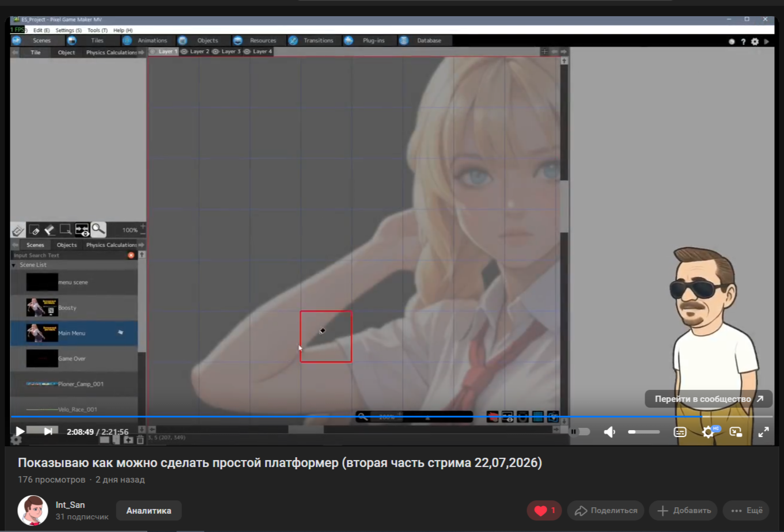Click the Аналитика button
Screen dimensions: 784x532
tap(149, 511)
